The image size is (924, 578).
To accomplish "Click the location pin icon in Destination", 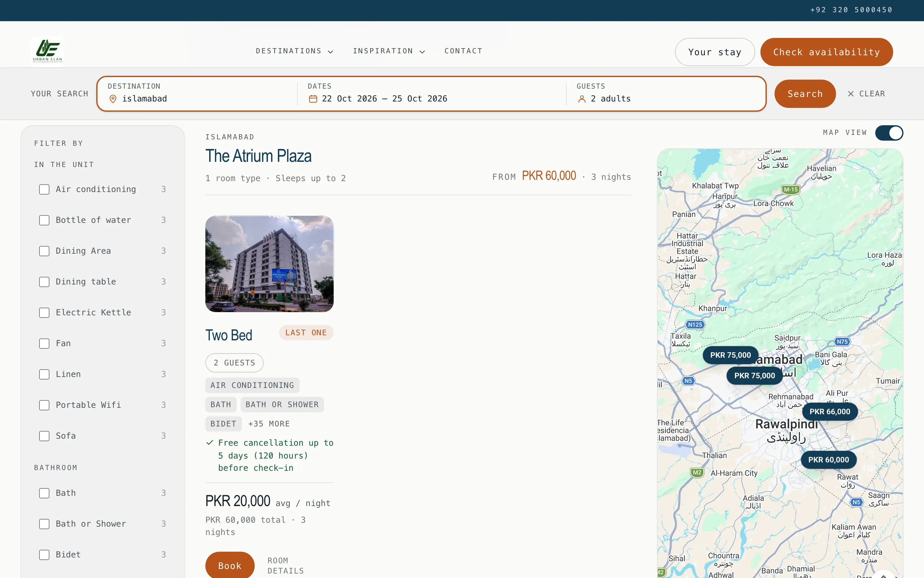I will coord(113,99).
